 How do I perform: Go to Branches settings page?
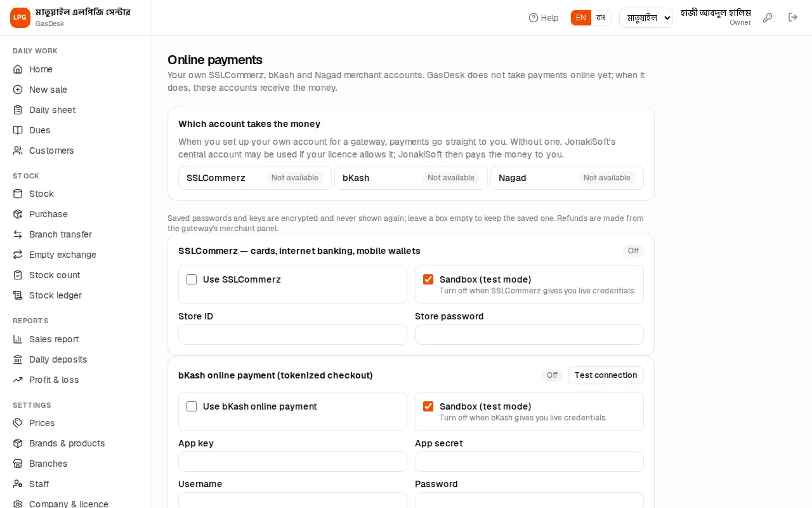[x=48, y=464]
